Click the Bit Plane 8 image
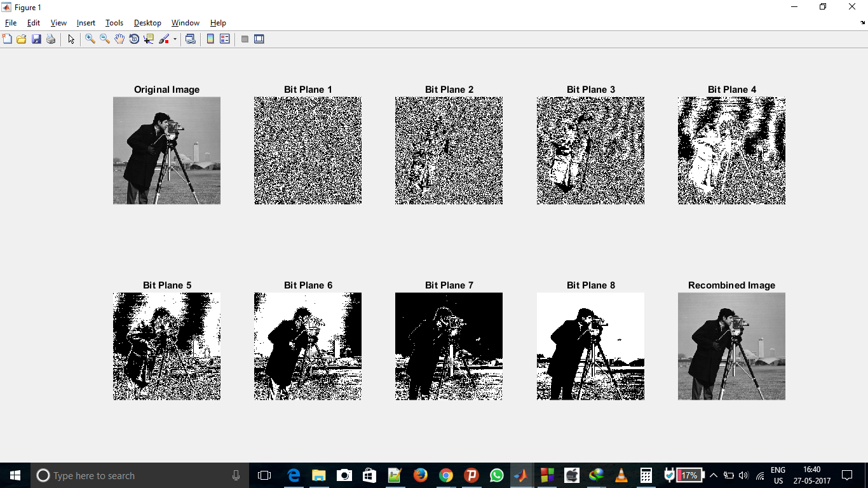This screenshot has width=868, height=488. (590, 346)
